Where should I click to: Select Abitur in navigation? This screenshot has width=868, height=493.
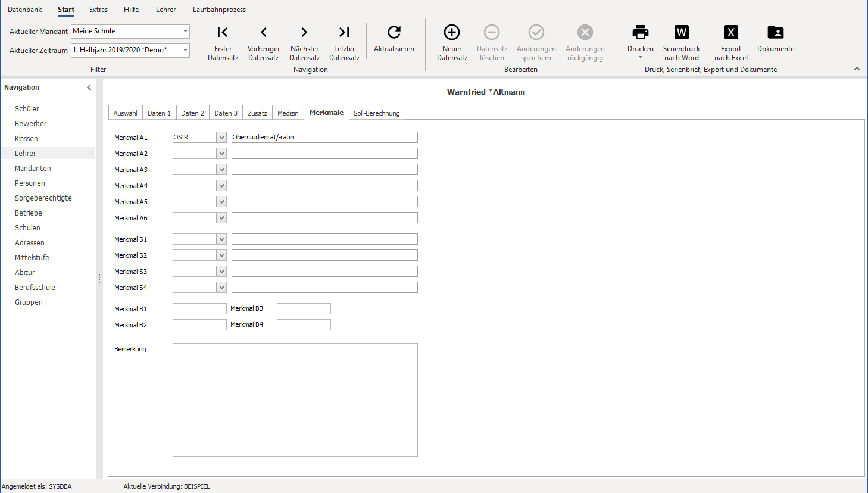(25, 273)
